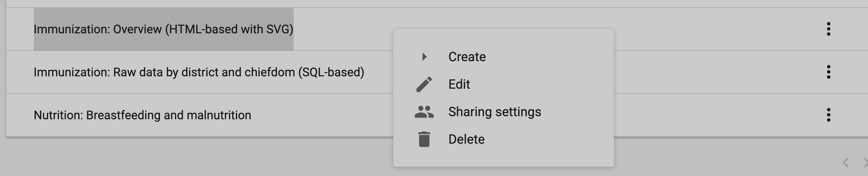Open the three-dot menu for the Raw data row
This screenshot has width=868, height=176.
828,72
